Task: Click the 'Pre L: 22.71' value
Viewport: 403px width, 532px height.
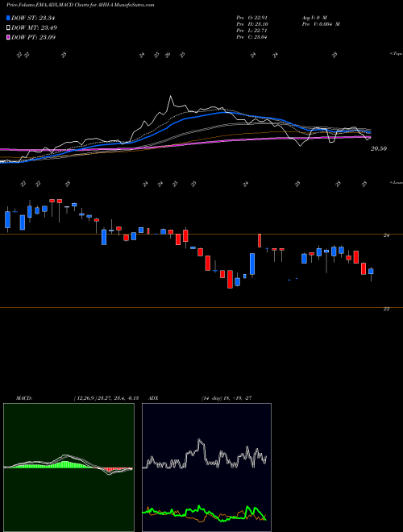Action: 251,31
